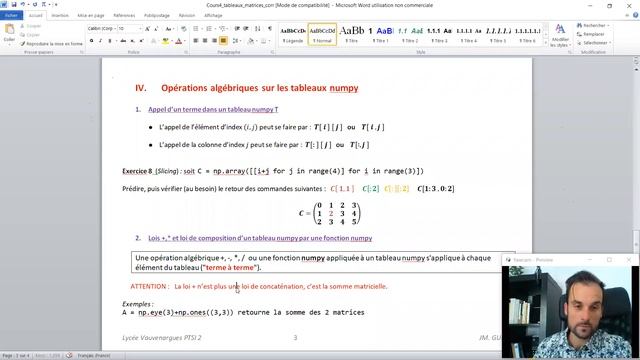Pick the font color
This screenshot has width=640, height=360.
[x=180, y=41]
